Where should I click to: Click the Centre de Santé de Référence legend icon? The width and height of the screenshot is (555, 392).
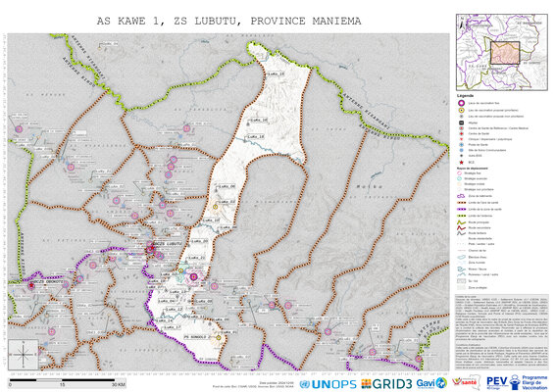(x=461, y=128)
